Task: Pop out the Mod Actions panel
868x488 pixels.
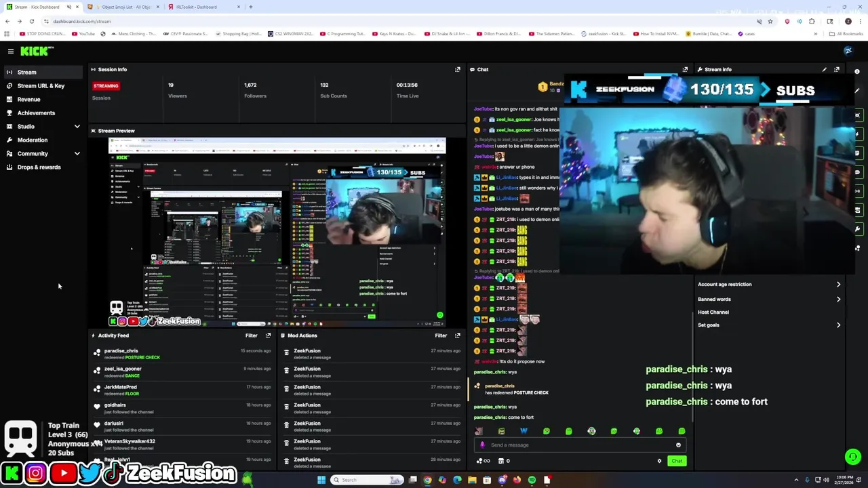Action: pyautogui.click(x=457, y=335)
